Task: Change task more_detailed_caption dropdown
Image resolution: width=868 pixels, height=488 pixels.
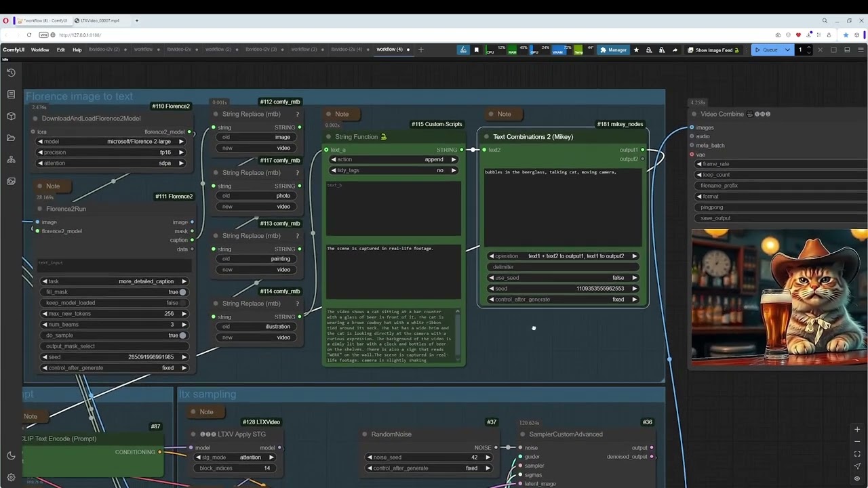Action: point(114,281)
